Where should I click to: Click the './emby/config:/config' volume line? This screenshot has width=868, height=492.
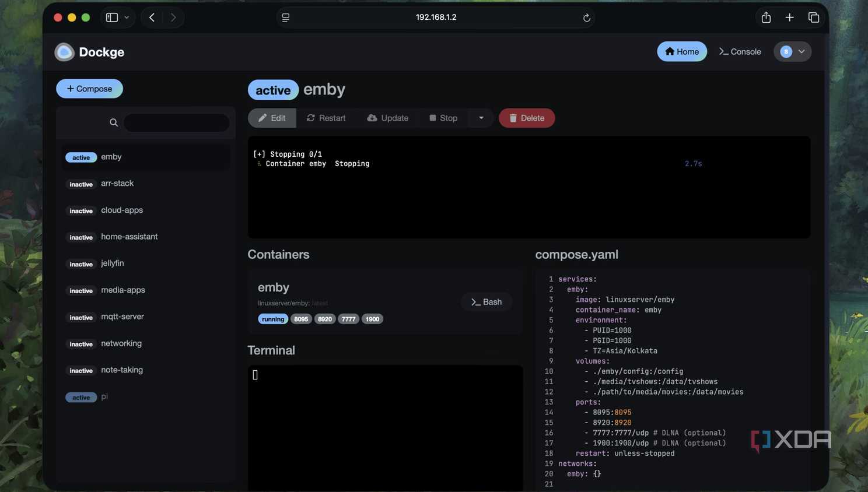(638, 371)
